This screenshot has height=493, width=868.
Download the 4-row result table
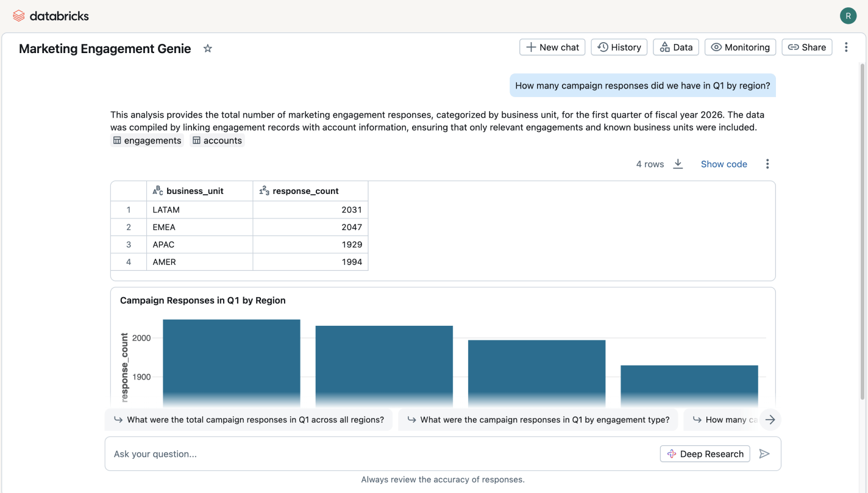tap(678, 164)
